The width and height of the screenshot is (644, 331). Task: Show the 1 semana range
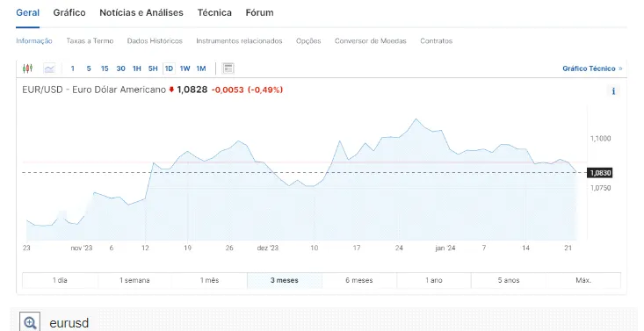pos(134,280)
